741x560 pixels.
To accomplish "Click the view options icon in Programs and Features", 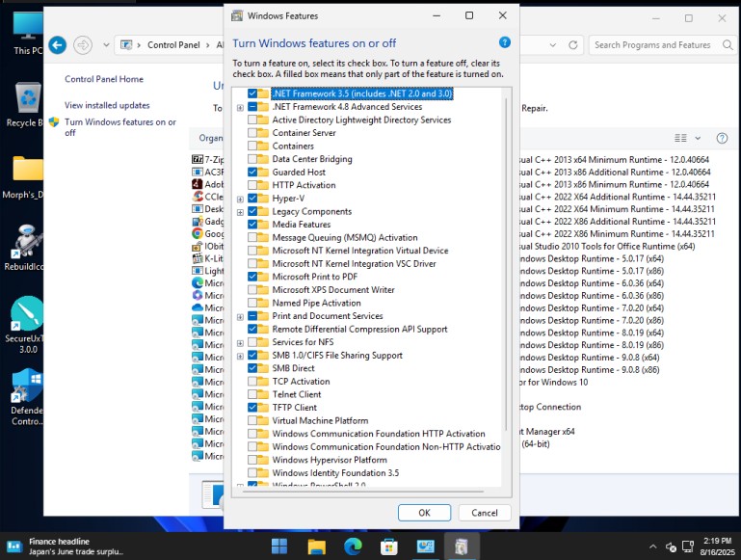I will click(x=680, y=138).
